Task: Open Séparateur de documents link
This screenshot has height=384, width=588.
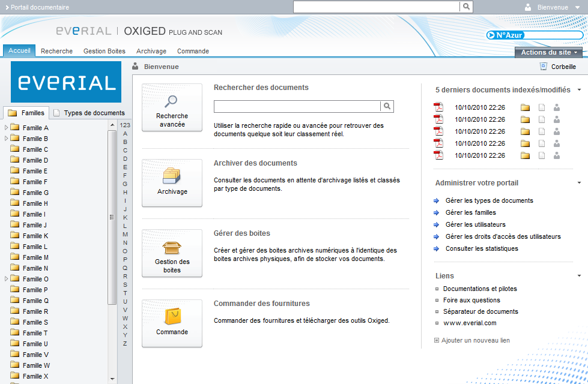Action: pyautogui.click(x=480, y=311)
